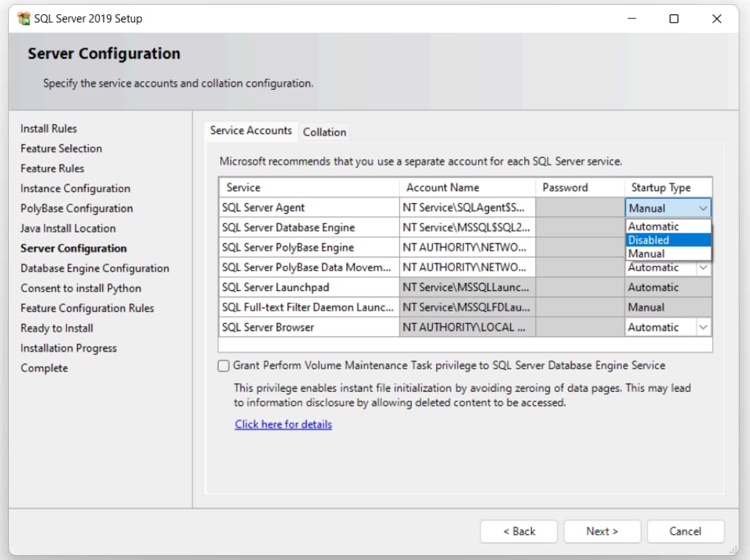Select the Service Accounts tab
Image resolution: width=750 pixels, height=560 pixels.
click(x=251, y=130)
